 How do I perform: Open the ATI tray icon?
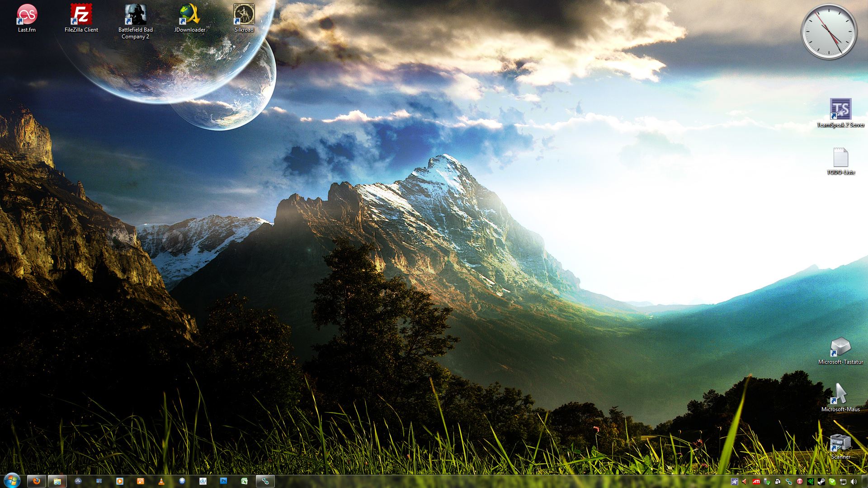pyautogui.click(x=756, y=482)
